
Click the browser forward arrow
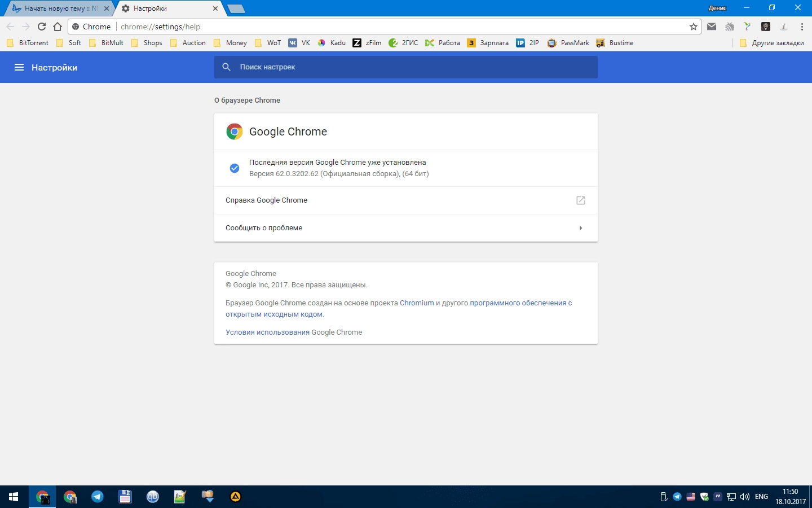pos(26,27)
